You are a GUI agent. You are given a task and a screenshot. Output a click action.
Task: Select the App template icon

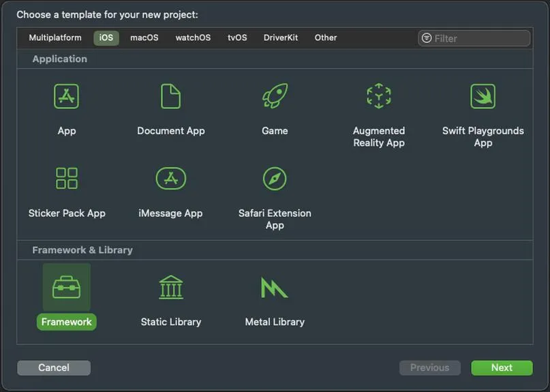pos(66,96)
